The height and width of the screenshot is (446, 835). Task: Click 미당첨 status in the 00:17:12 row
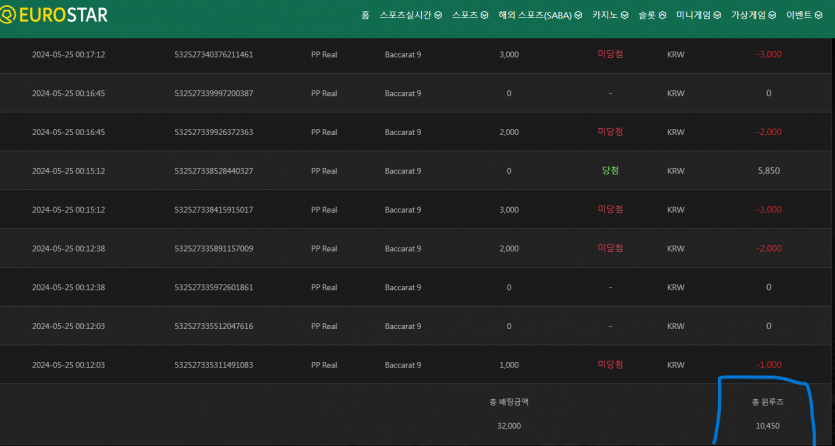tap(610, 54)
